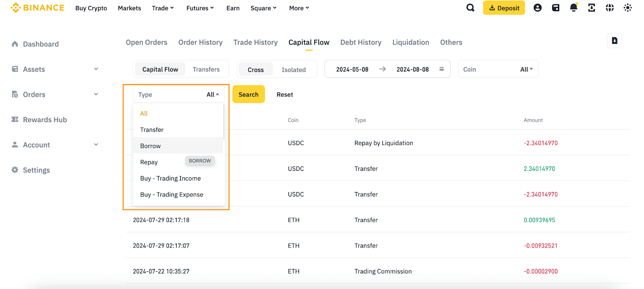
Task: Expand the Orders sidebar section
Action: coord(96,94)
